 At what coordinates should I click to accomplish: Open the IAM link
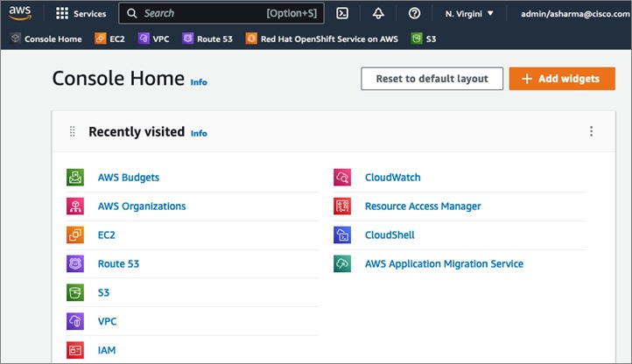coord(107,350)
